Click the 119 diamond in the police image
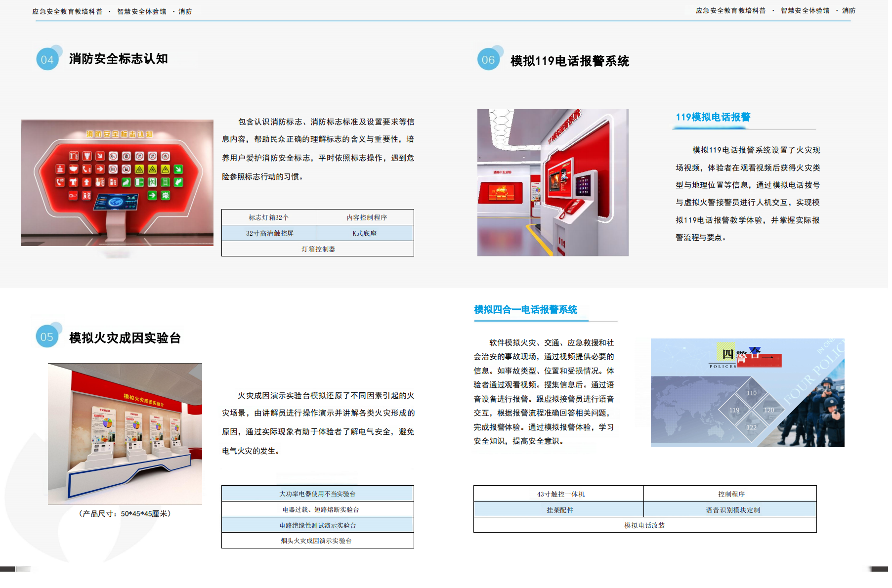The image size is (892, 588). [x=734, y=410]
